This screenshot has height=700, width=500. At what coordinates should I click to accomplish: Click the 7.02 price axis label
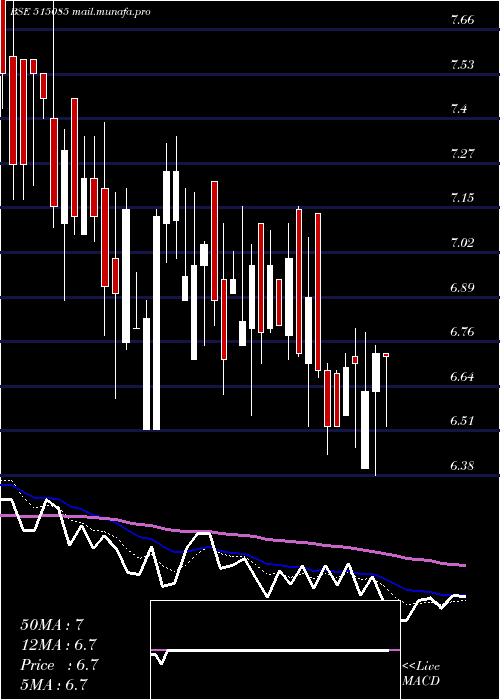463,243
